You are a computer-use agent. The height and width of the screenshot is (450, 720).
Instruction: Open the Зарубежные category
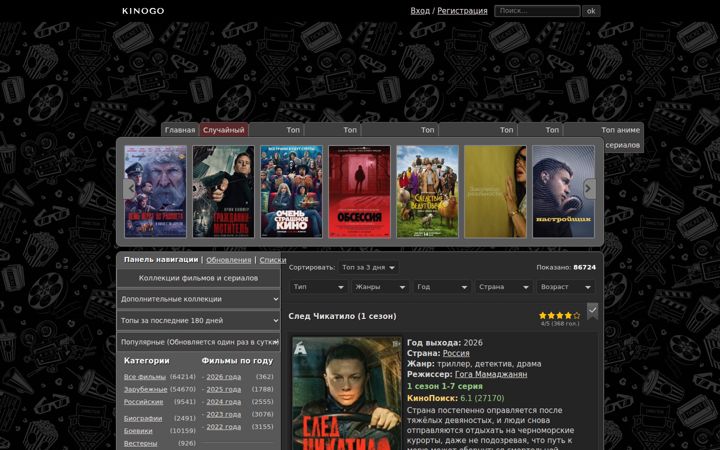(x=146, y=389)
